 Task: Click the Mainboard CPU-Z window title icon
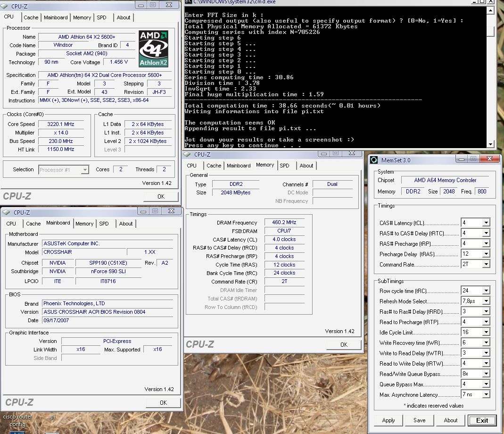[x=7, y=212]
